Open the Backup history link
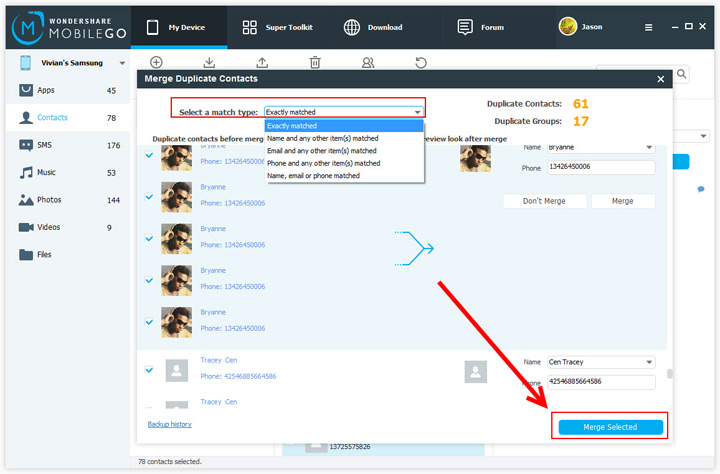The image size is (720, 474). click(x=169, y=424)
